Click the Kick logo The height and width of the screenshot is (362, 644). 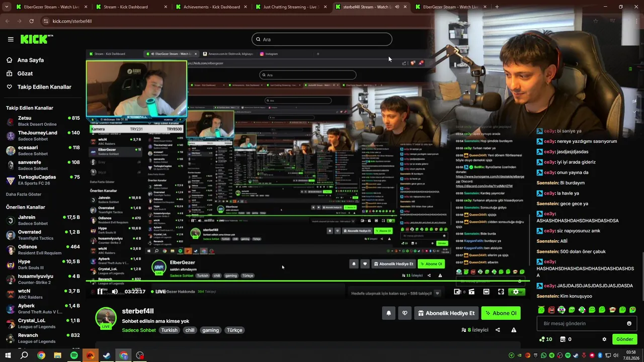36,39
